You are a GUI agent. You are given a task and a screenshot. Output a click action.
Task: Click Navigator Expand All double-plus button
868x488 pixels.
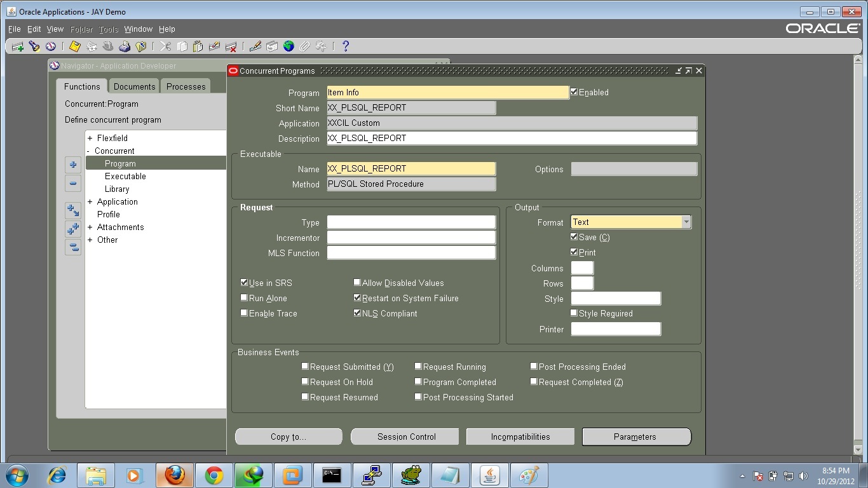point(73,229)
